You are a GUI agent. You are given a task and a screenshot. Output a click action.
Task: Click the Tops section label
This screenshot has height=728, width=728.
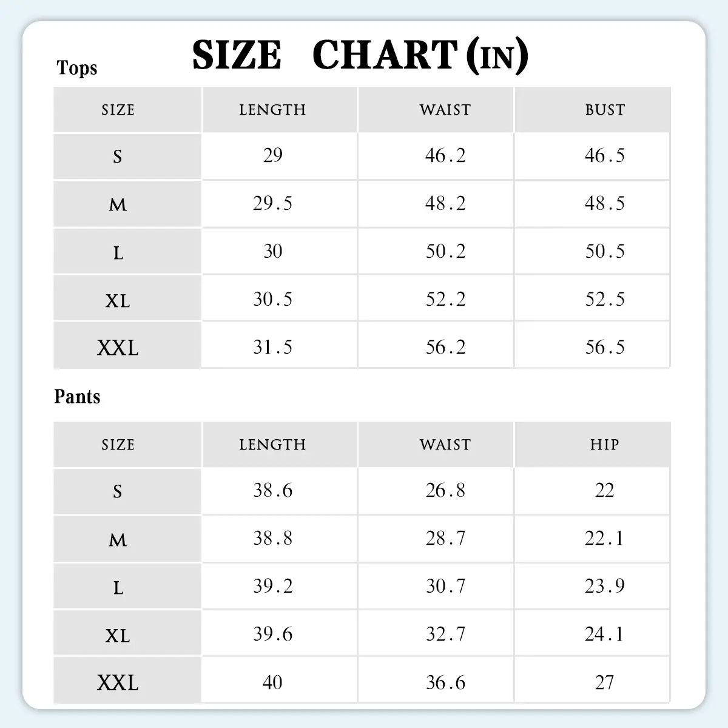point(77,68)
